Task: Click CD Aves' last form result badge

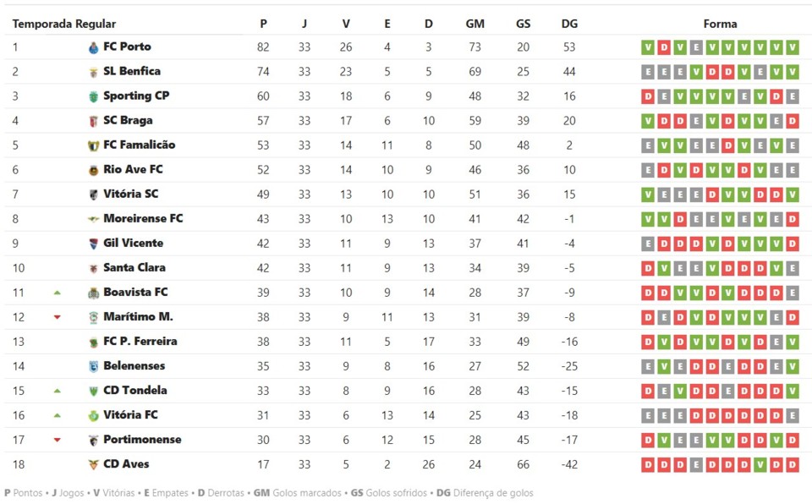Action: coord(792,464)
